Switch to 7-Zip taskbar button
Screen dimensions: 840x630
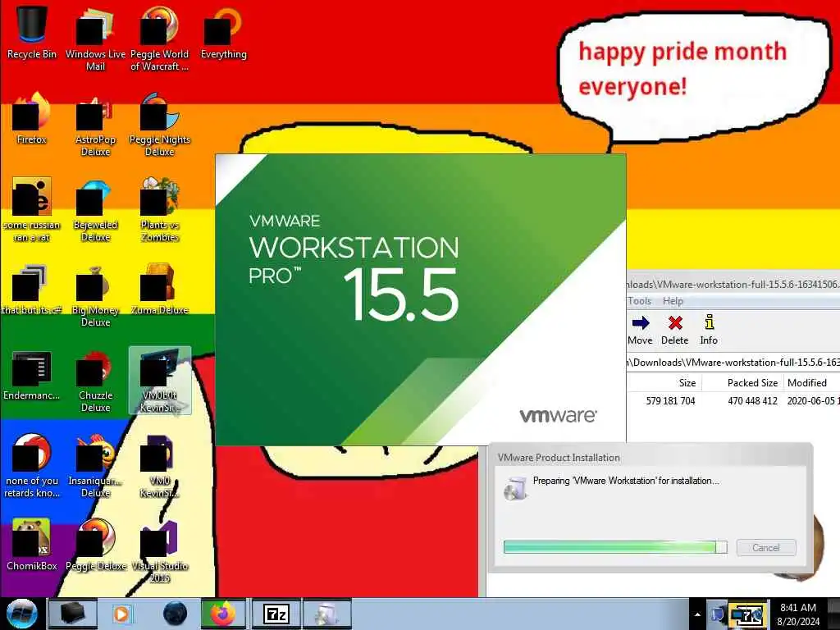tap(276, 614)
